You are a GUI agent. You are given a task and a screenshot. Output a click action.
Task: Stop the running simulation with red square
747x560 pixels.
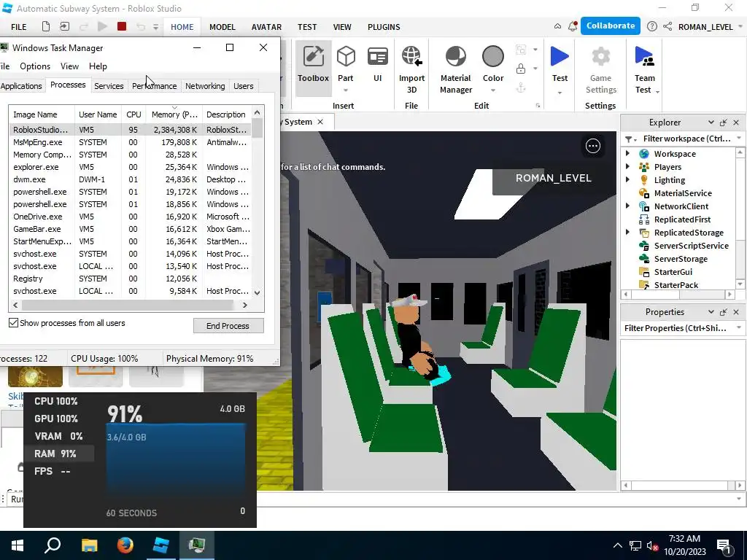pyautogui.click(x=122, y=27)
